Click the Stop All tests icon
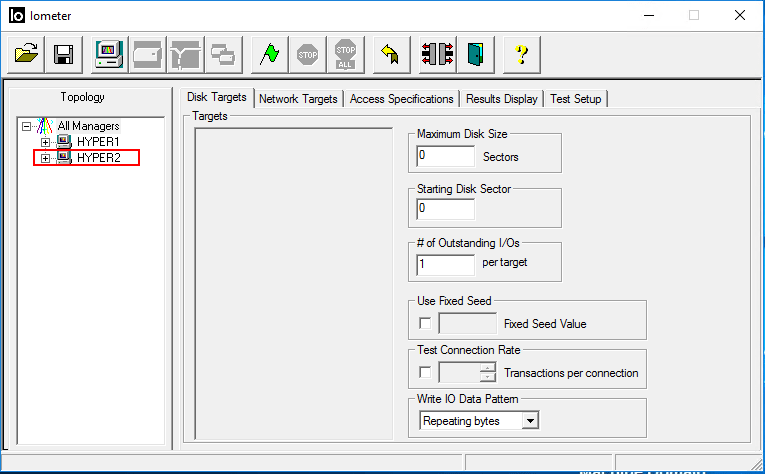765x474 pixels. 345,54
